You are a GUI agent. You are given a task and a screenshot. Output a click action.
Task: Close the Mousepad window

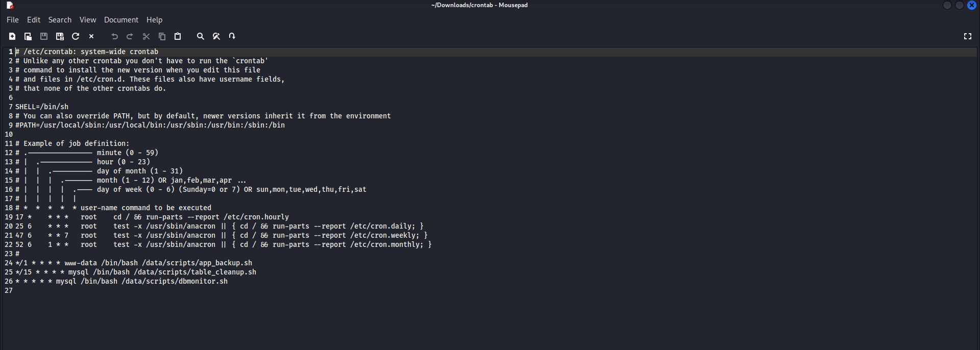click(x=972, y=5)
